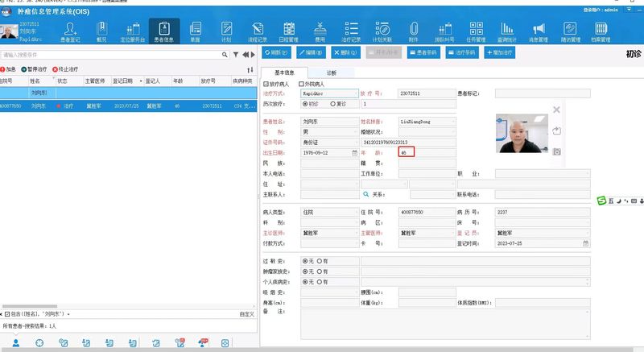Open the 日程管理 schedule module
644x352 pixels.
pyautogui.click(x=289, y=32)
